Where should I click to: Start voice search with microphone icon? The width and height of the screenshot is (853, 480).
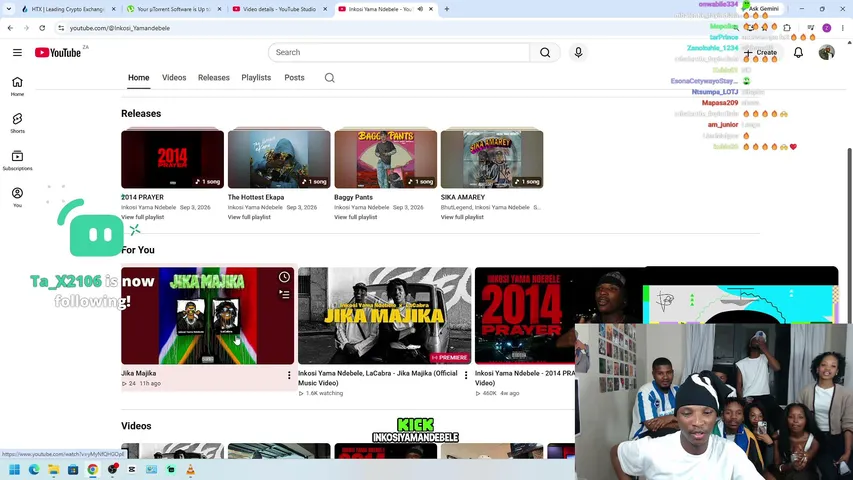[578, 52]
